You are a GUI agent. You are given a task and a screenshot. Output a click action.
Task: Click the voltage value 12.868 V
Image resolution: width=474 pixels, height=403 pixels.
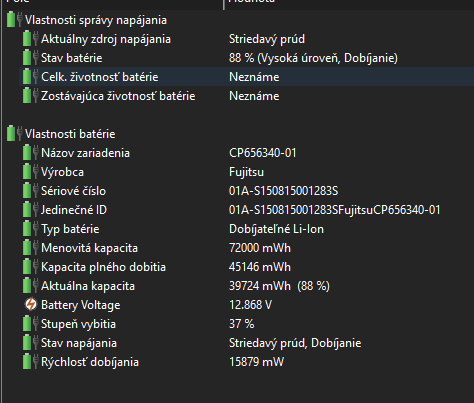250,305
